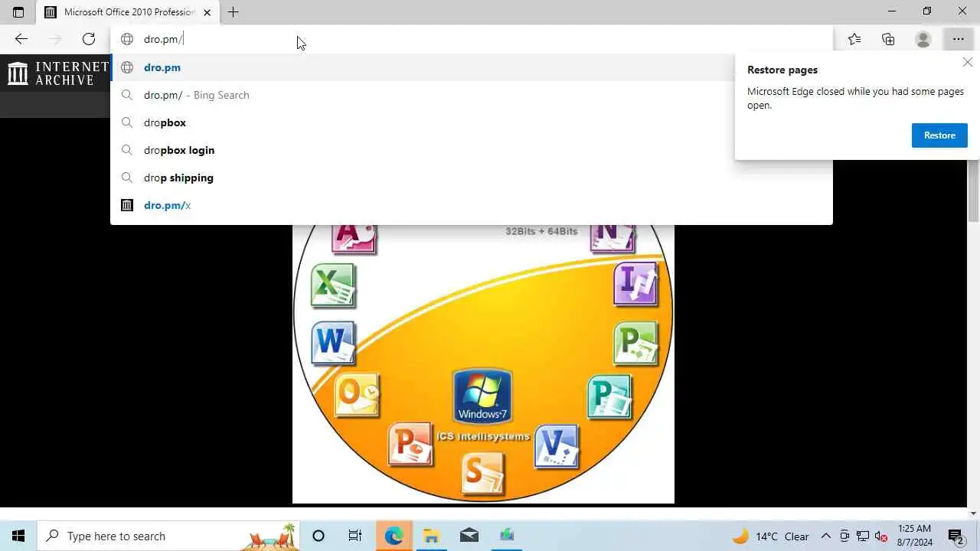
Task: Open Task View on the taskbar
Action: click(355, 536)
